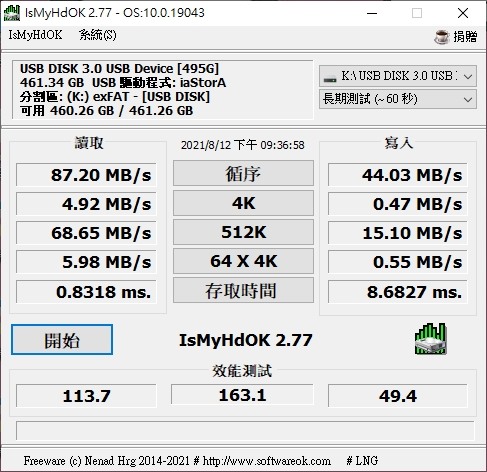
Task: Click the 分割區: (K:) exFAT line
Action: pos(115,97)
